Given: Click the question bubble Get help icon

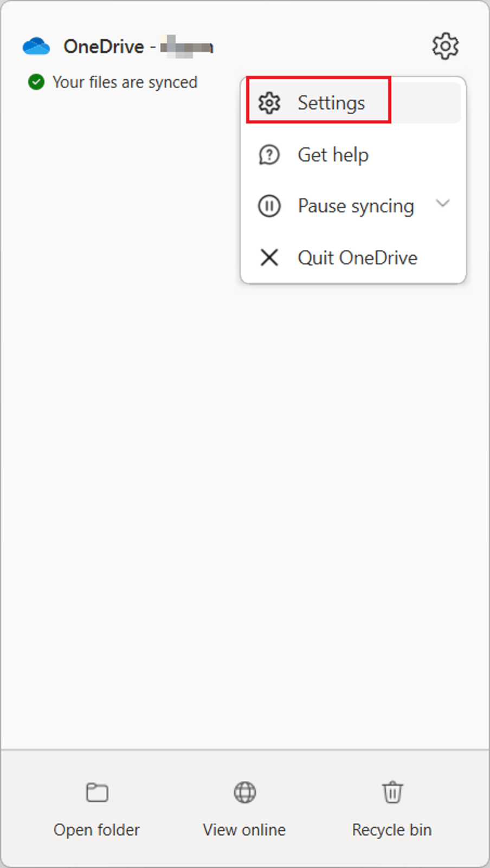Looking at the screenshot, I should pyautogui.click(x=269, y=155).
